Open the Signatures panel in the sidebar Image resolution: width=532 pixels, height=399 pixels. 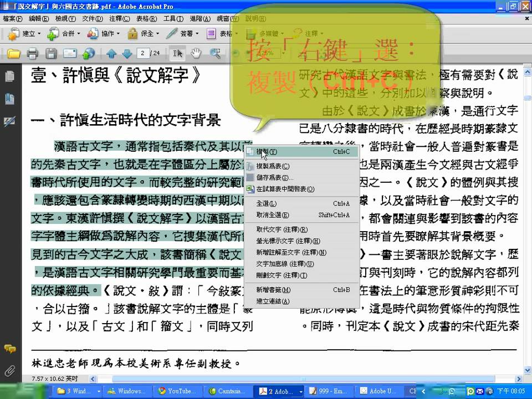pos(10,121)
